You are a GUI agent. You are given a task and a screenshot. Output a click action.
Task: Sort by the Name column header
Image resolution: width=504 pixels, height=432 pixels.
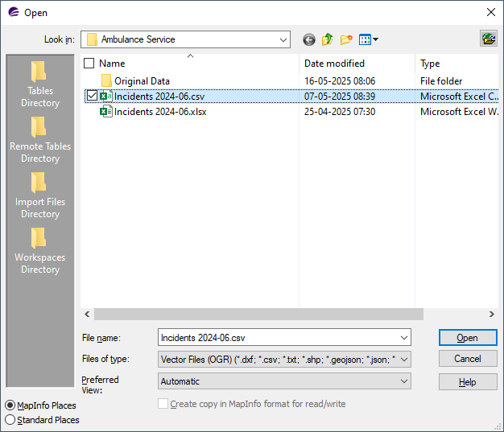pos(112,64)
